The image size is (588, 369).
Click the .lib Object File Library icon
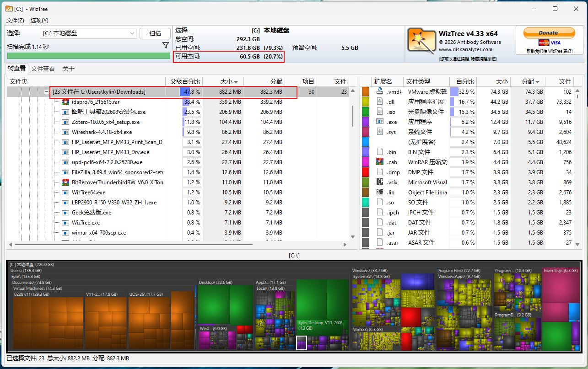(379, 192)
